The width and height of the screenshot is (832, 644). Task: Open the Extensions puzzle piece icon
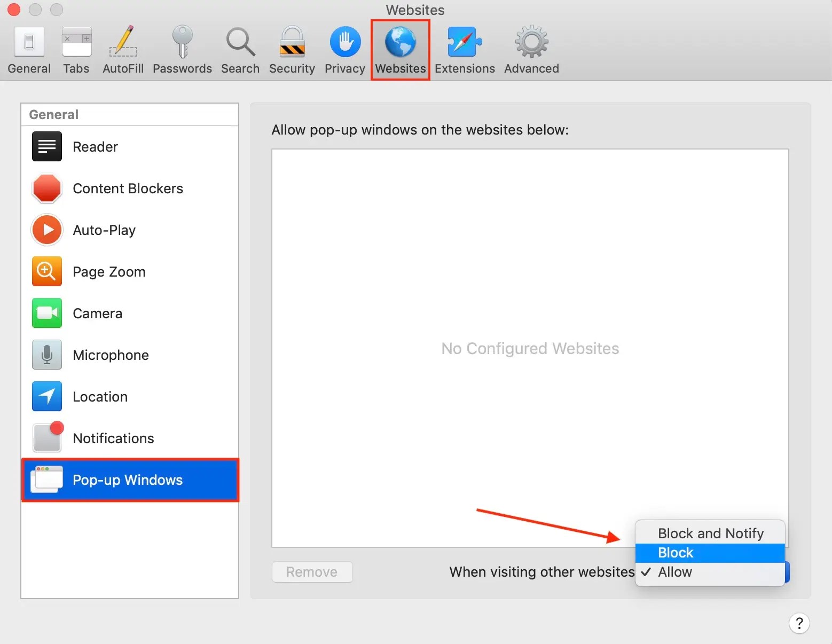click(x=465, y=42)
